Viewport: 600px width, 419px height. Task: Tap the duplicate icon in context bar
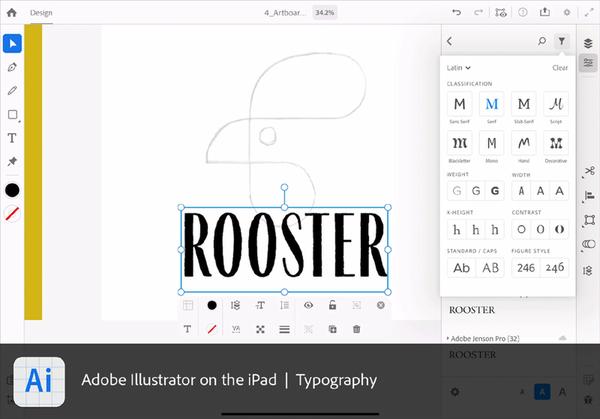(x=333, y=329)
